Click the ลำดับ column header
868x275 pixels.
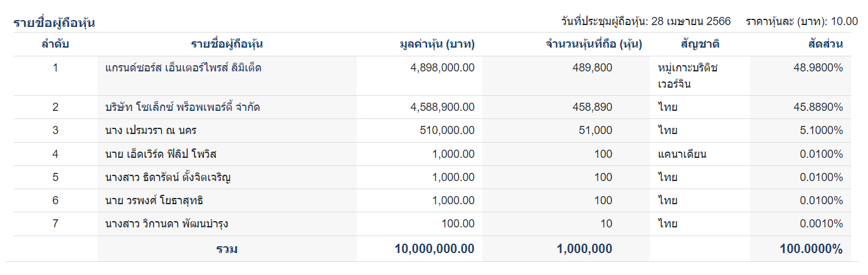(x=55, y=44)
